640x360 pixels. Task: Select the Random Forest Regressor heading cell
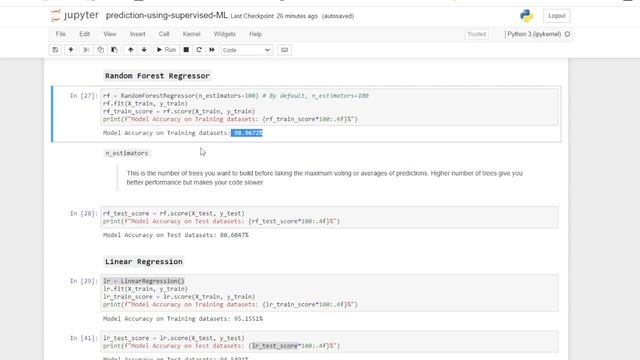click(157, 76)
